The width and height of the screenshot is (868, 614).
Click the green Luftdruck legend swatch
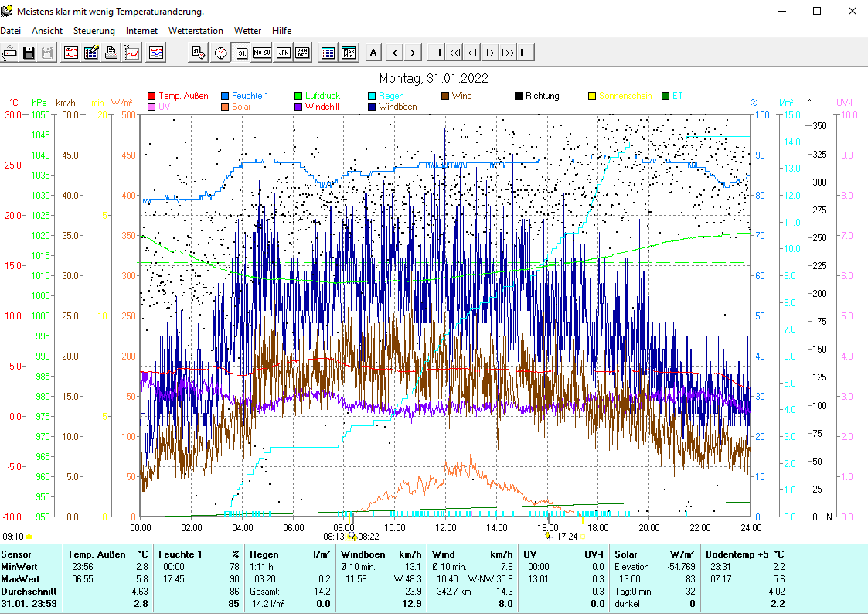tap(298, 97)
